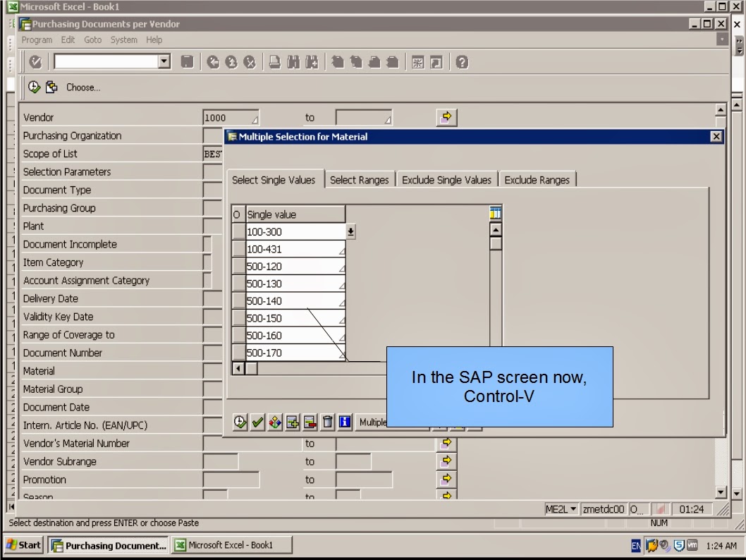Open the System menu in the menu bar
The width and height of the screenshot is (746, 560).
click(x=123, y=40)
